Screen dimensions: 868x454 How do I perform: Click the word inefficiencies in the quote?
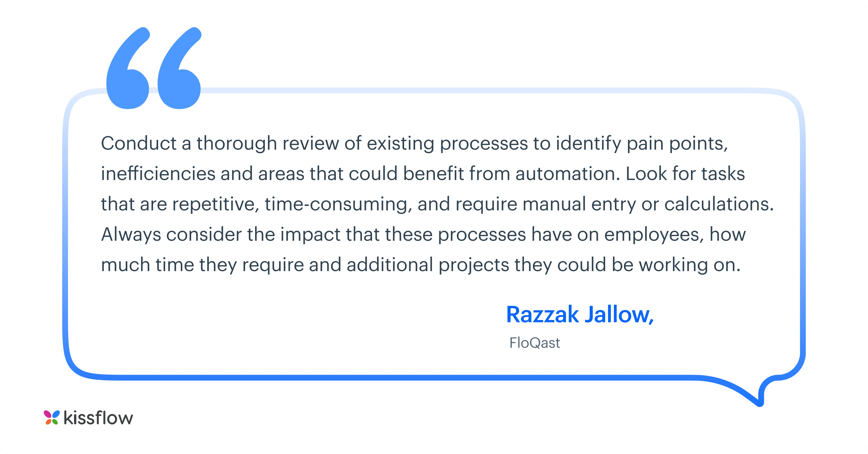(158, 174)
